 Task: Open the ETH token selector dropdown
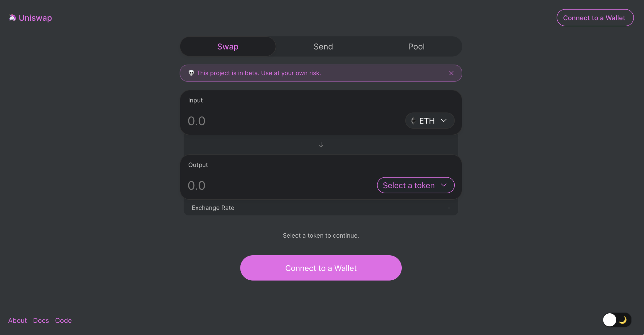[429, 121]
